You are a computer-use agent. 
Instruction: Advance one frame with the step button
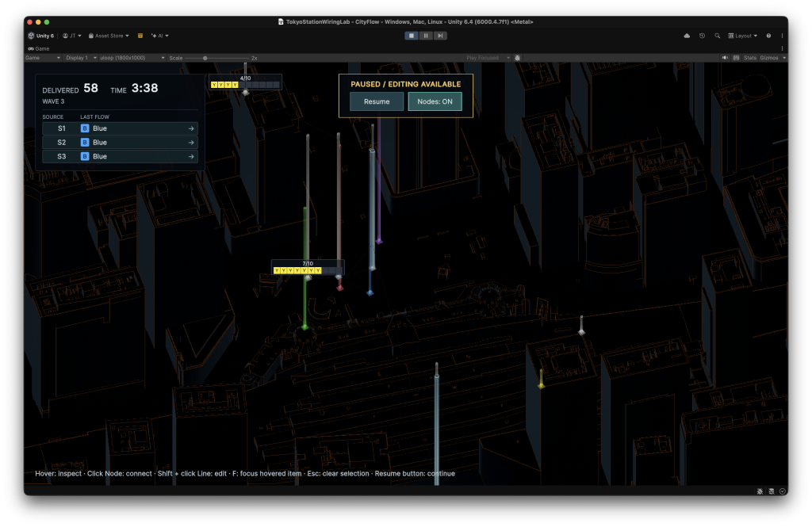[x=440, y=36]
